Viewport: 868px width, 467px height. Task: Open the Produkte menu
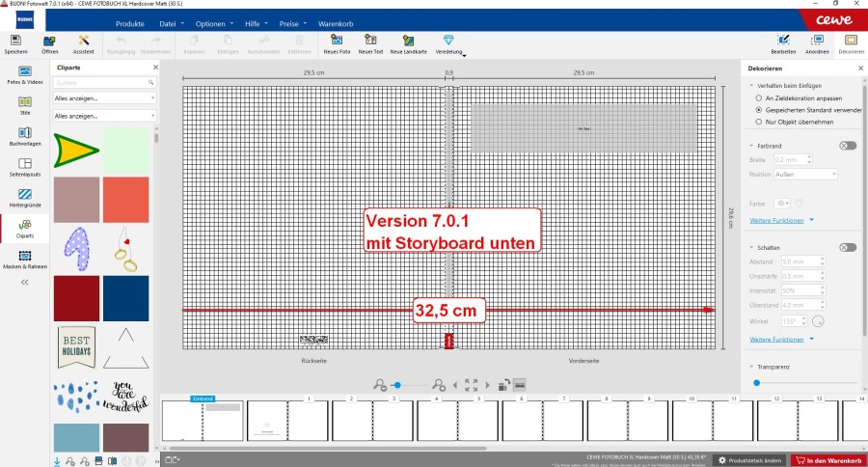point(130,24)
